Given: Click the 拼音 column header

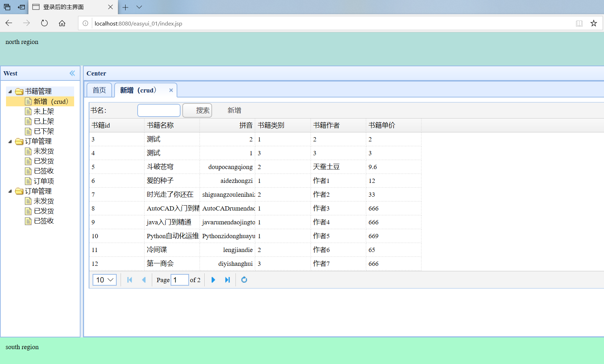Looking at the screenshot, I should (227, 125).
